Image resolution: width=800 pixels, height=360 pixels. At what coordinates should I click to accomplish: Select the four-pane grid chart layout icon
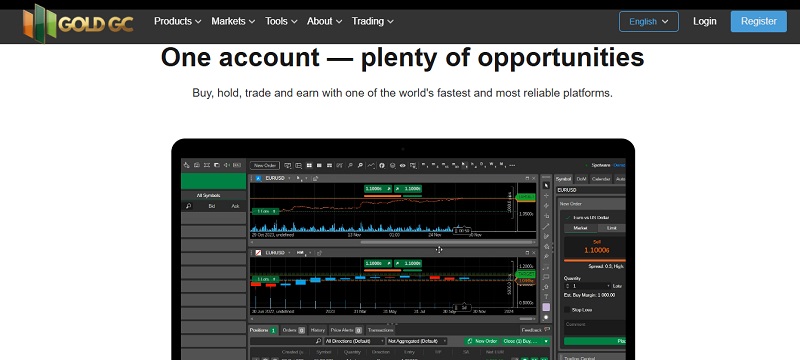pyautogui.click(x=309, y=165)
